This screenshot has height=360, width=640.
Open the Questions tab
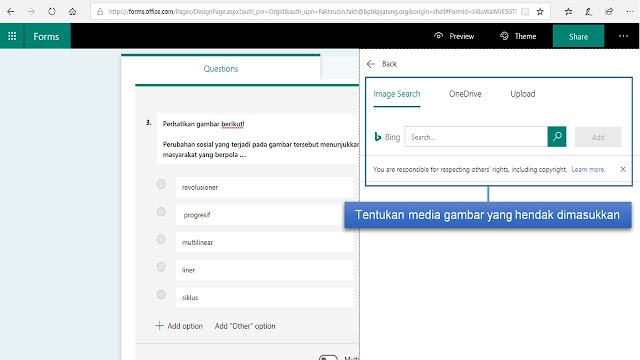[x=221, y=69]
